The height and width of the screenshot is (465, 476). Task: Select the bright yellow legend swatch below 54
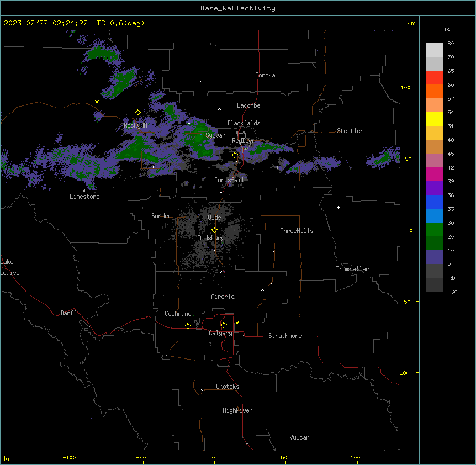[434, 119]
